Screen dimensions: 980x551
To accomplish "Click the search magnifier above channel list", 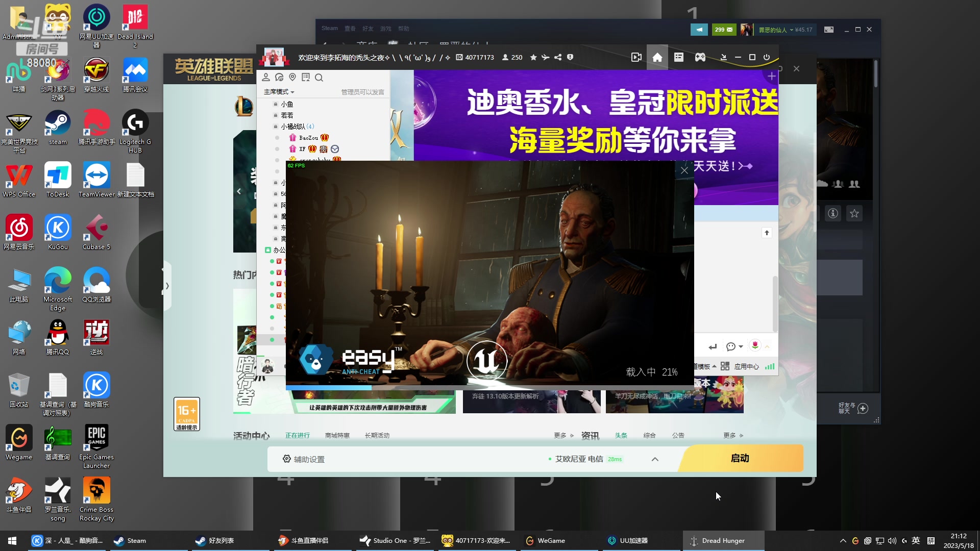I will point(319,78).
